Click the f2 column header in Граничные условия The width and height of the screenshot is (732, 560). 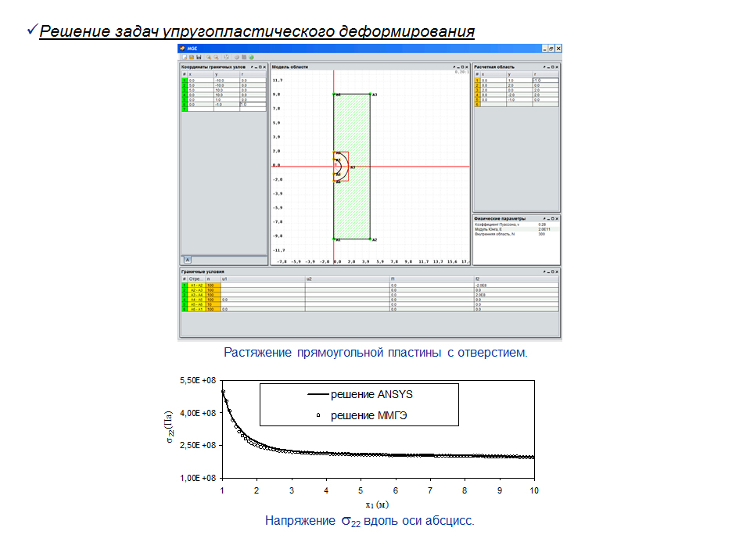tap(516, 279)
